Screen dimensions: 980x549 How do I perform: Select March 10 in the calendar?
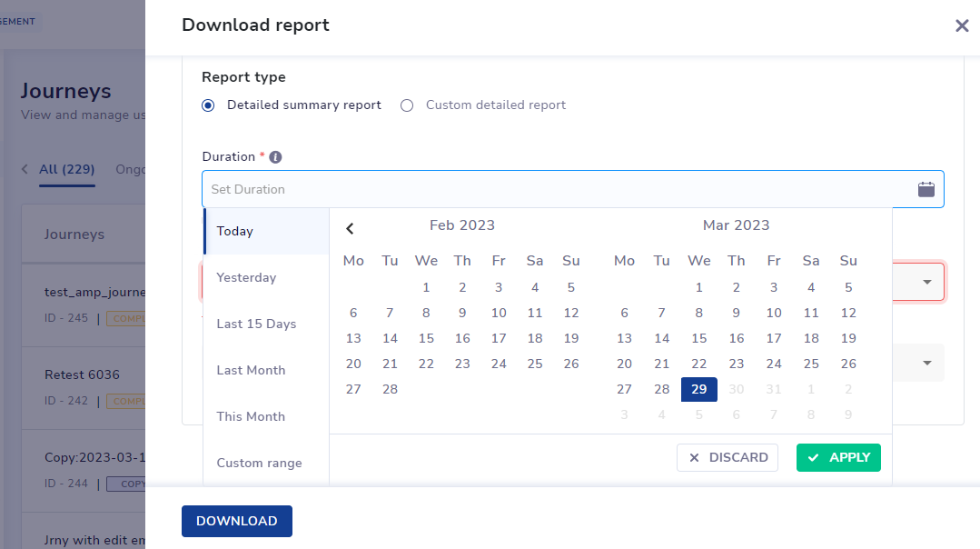(774, 313)
